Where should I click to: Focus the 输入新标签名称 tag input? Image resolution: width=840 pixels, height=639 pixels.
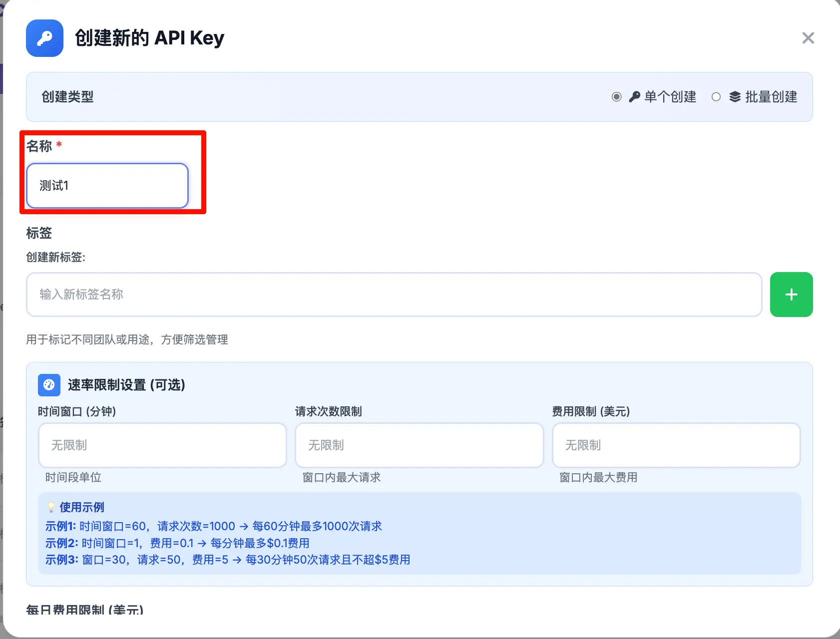point(394,295)
